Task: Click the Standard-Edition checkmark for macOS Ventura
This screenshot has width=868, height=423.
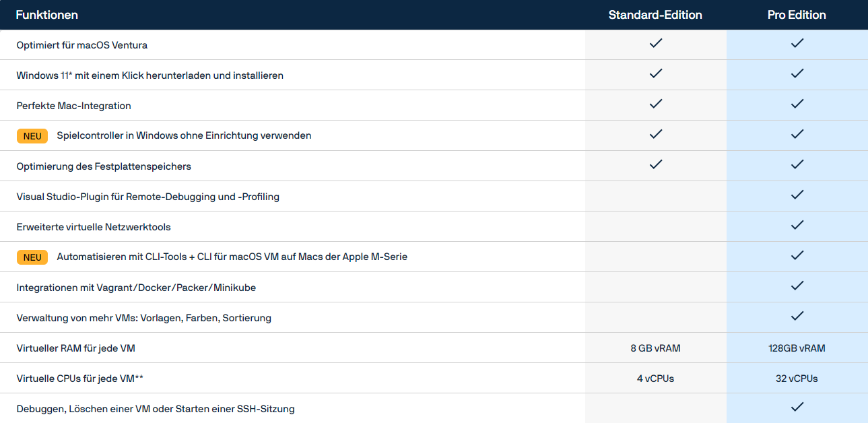Action: coord(655,43)
